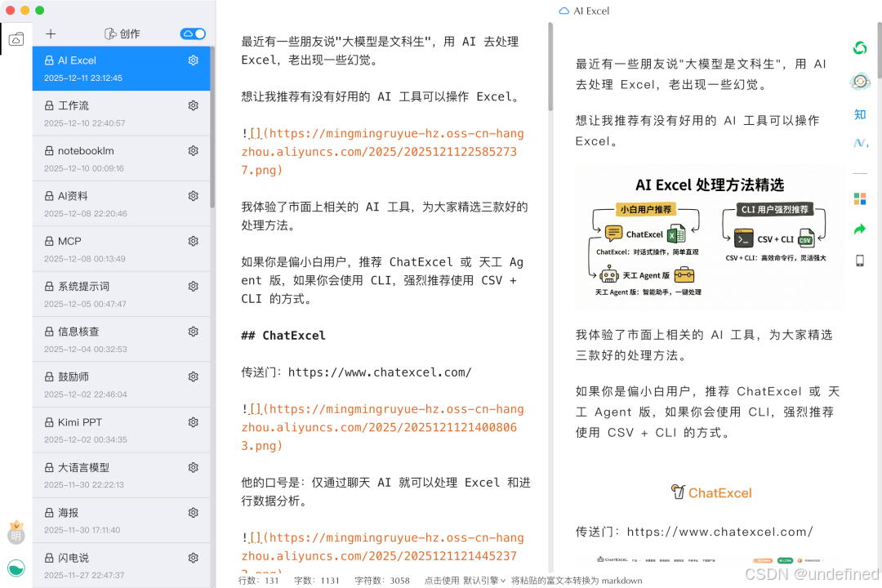Click the 行数: 131 line count
The image size is (882, 588).
click(259, 581)
